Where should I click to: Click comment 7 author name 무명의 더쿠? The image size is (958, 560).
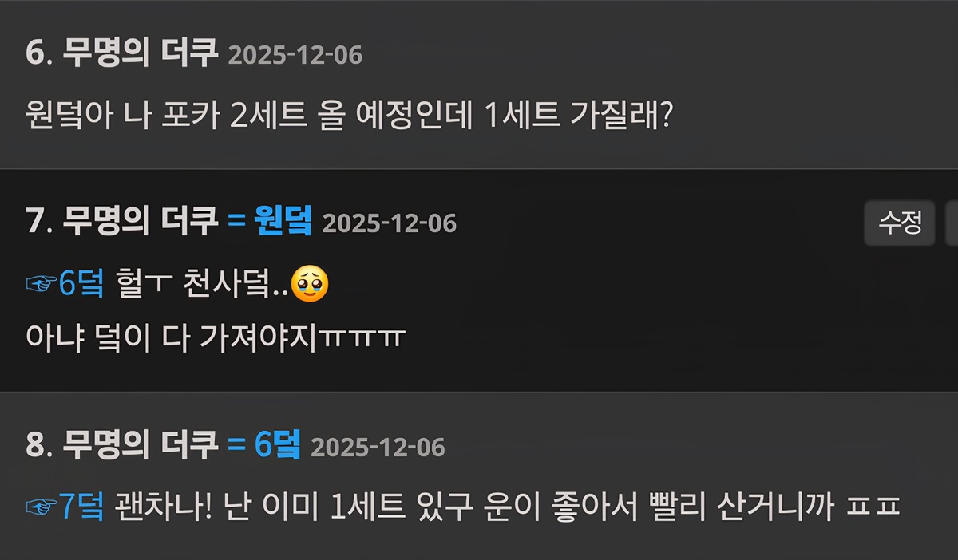[141, 220]
